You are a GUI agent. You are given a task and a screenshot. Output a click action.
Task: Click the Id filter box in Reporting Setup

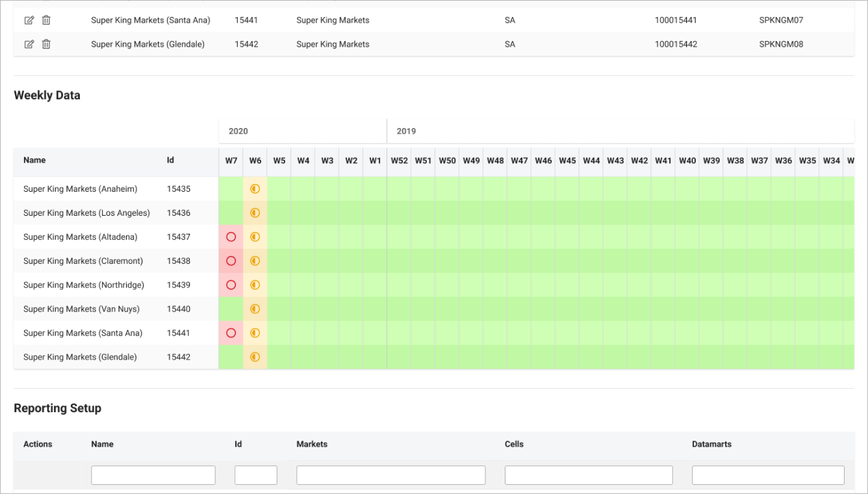pyautogui.click(x=256, y=475)
